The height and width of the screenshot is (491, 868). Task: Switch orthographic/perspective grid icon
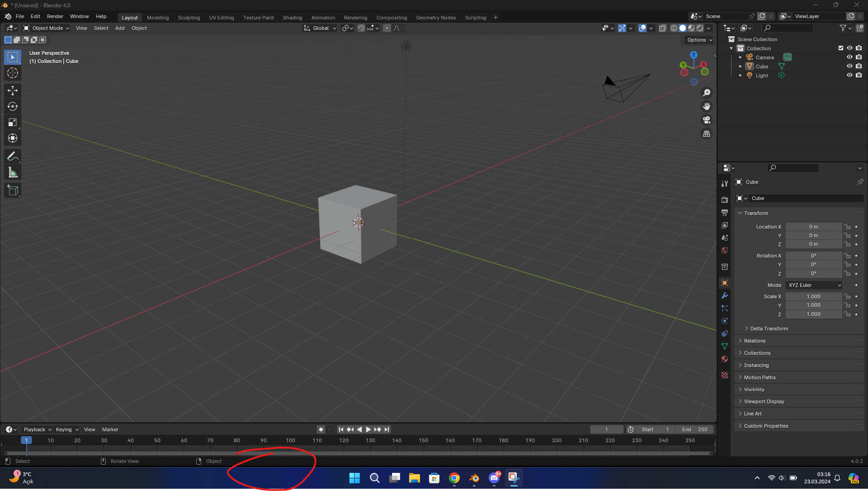click(x=707, y=133)
